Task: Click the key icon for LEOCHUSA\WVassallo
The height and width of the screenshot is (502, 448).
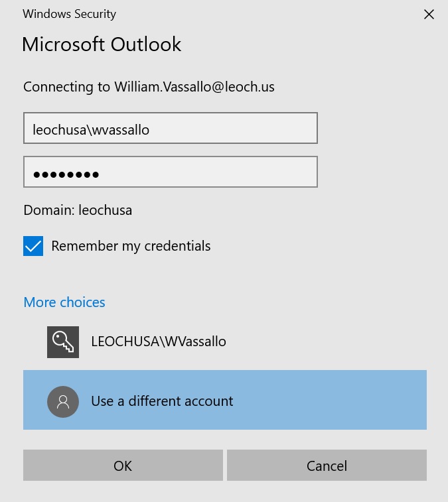Action: coord(63,342)
